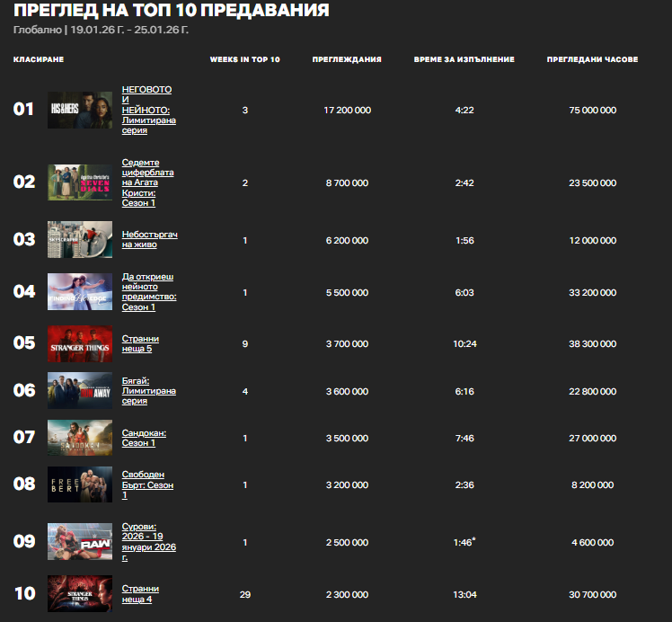Image resolution: width=672 pixels, height=622 pixels.
Task: Select the Sandokan poster thumbnail
Action: [80, 438]
